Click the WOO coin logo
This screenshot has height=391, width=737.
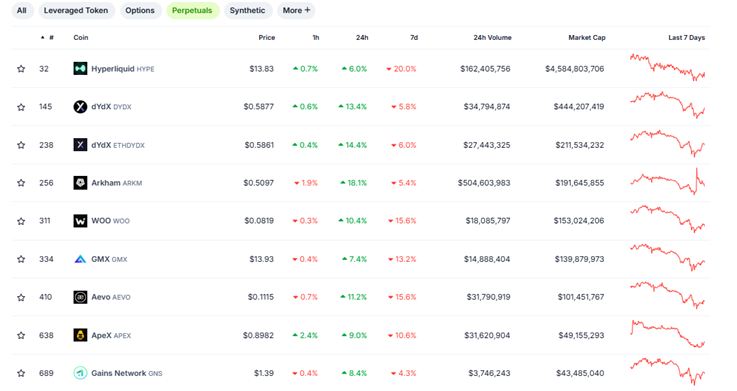(x=80, y=221)
